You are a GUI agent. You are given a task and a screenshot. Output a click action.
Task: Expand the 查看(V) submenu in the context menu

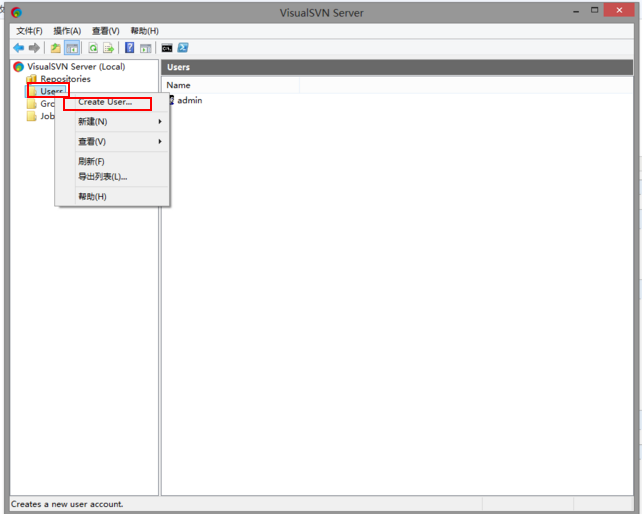click(112, 142)
